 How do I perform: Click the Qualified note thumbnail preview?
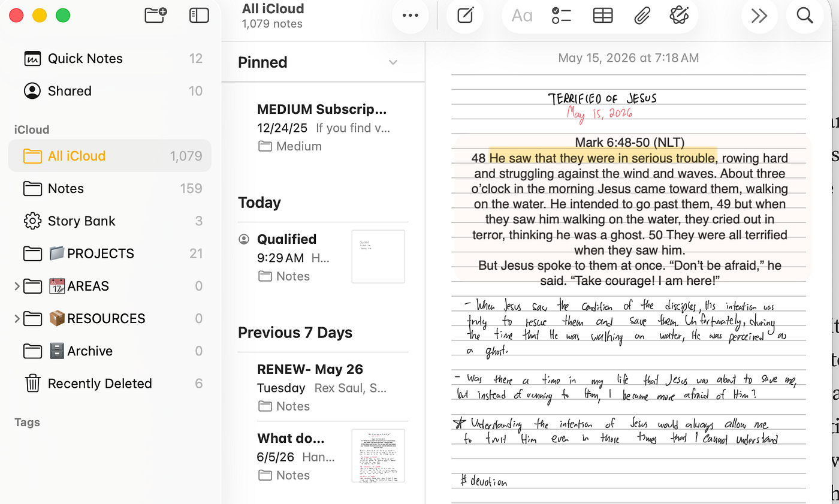pyautogui.click(x=378, y=256)
